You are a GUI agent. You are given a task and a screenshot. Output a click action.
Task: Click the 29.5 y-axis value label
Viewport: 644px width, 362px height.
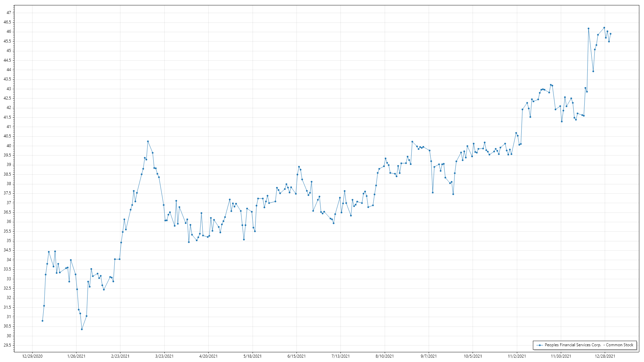click(7, 345)
